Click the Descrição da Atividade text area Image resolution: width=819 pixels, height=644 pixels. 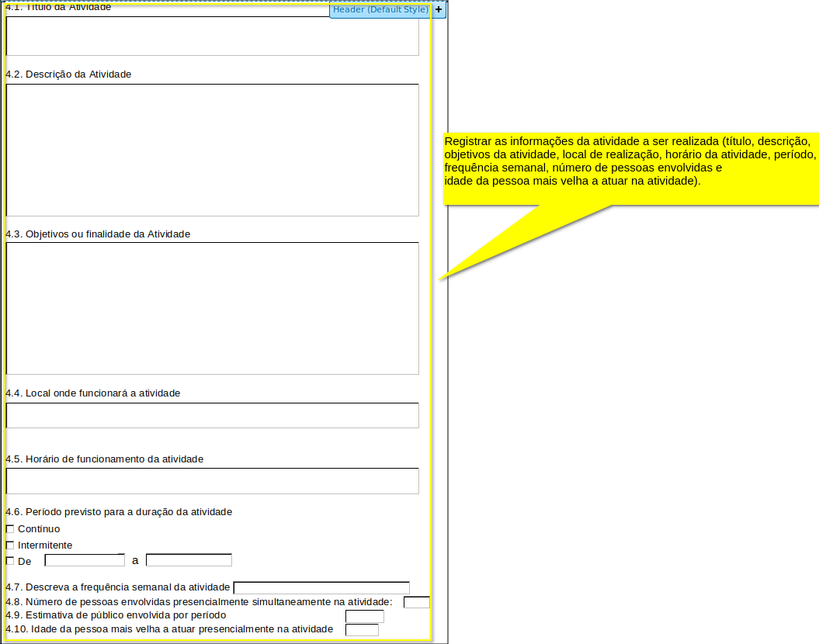point(213,150)
